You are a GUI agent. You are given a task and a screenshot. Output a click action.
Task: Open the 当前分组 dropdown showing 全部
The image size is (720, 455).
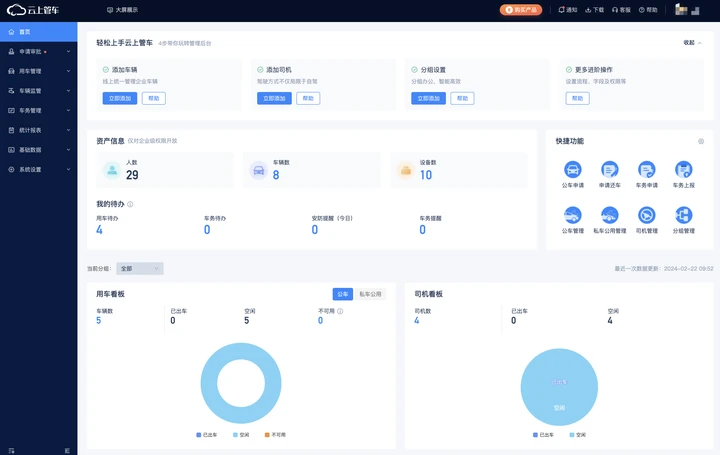(x=140, y=269)
